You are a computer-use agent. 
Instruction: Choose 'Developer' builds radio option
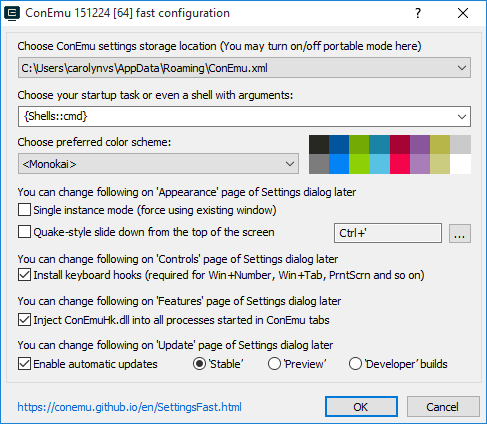click(355, 364)
